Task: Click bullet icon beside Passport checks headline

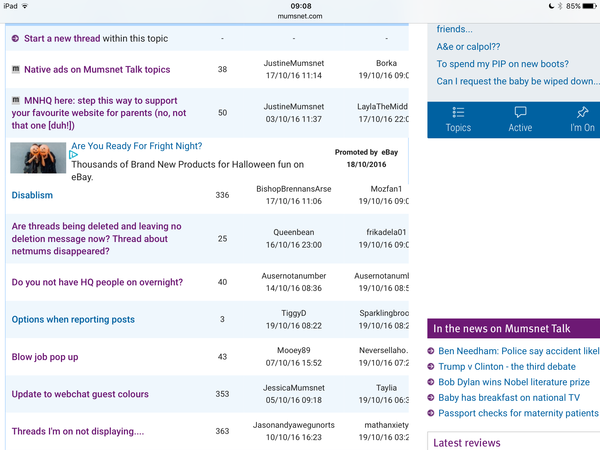Action: [430, 413]
